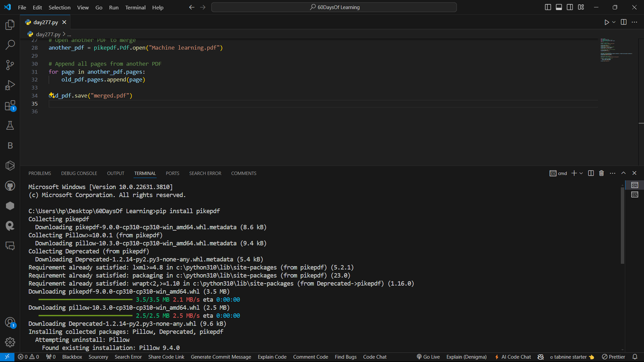Click the 60DaysOf Learning command center search

(334, 8)
